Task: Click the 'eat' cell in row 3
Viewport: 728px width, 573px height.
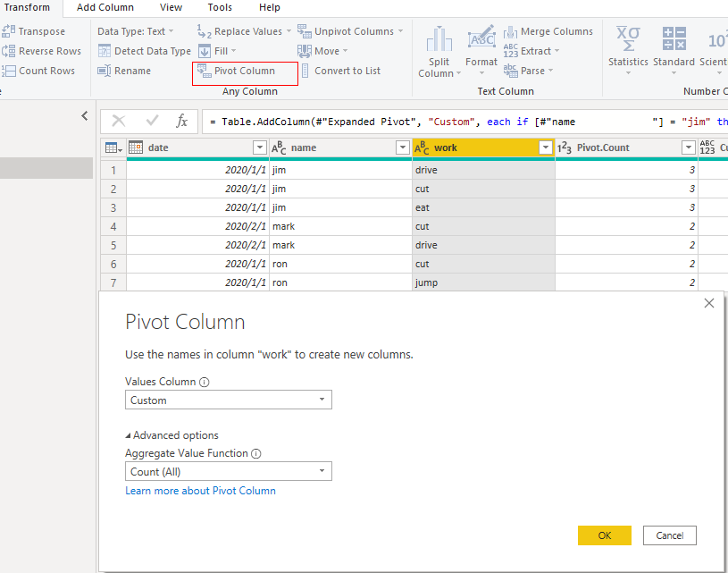Action: click(x=483, y=207)
